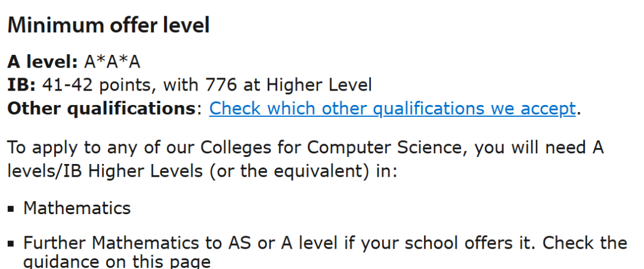
Task: Click the 'Minimum offer level' heading
Action: [109, 25]
